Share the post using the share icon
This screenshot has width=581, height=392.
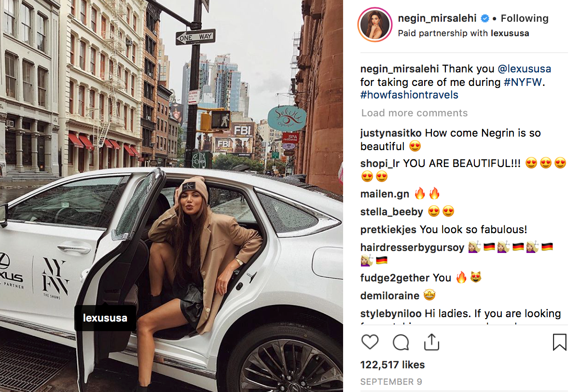(431, 341)
